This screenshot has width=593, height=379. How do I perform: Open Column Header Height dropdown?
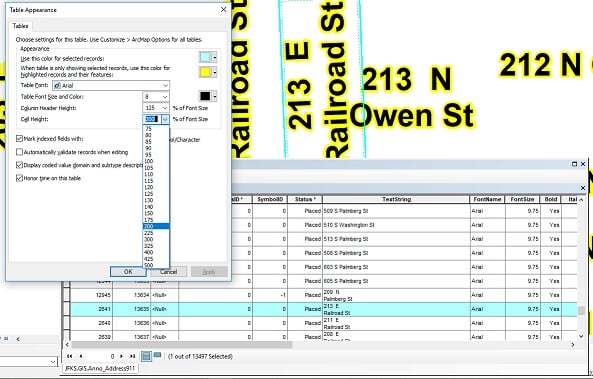click(165, 108)
